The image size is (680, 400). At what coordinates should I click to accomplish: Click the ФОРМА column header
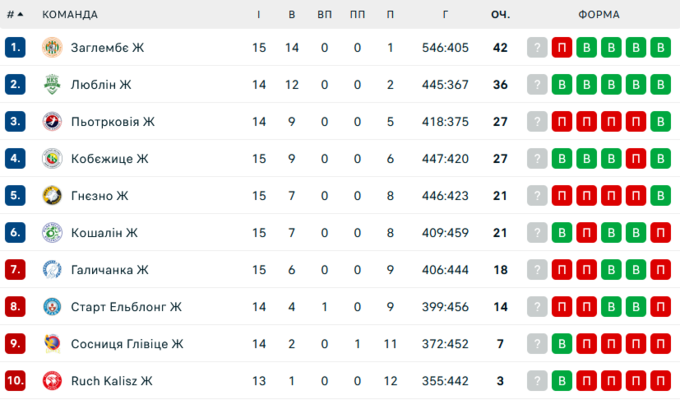(598, 15)
